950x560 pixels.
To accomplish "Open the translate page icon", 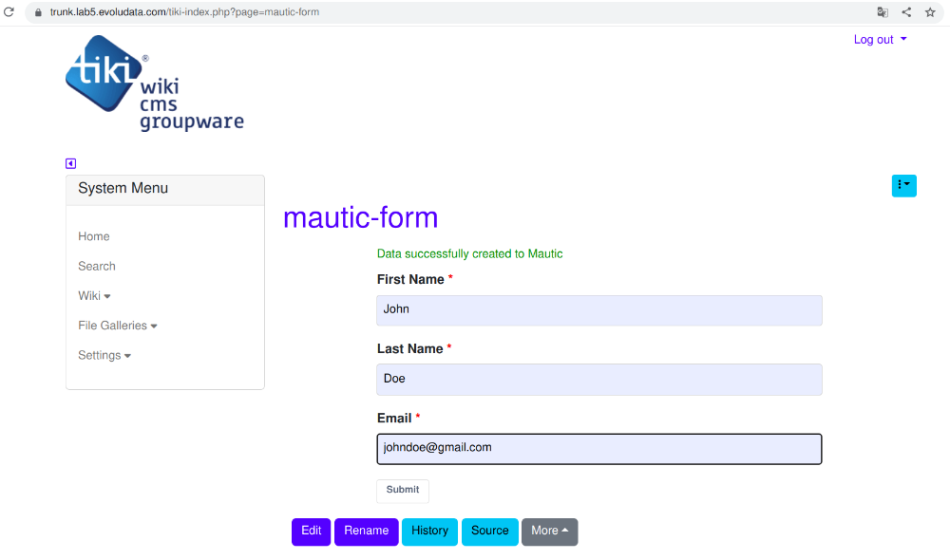I will (x=883, y=12).
